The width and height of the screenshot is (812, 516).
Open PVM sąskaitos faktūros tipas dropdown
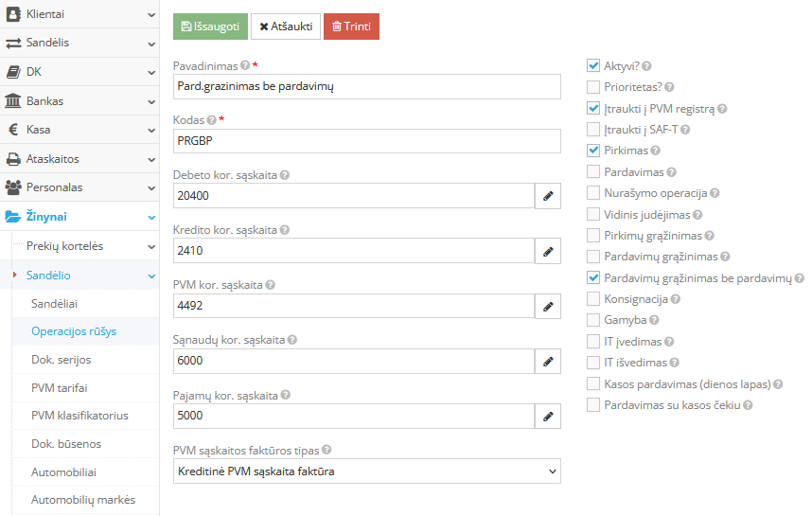[367, 472]
